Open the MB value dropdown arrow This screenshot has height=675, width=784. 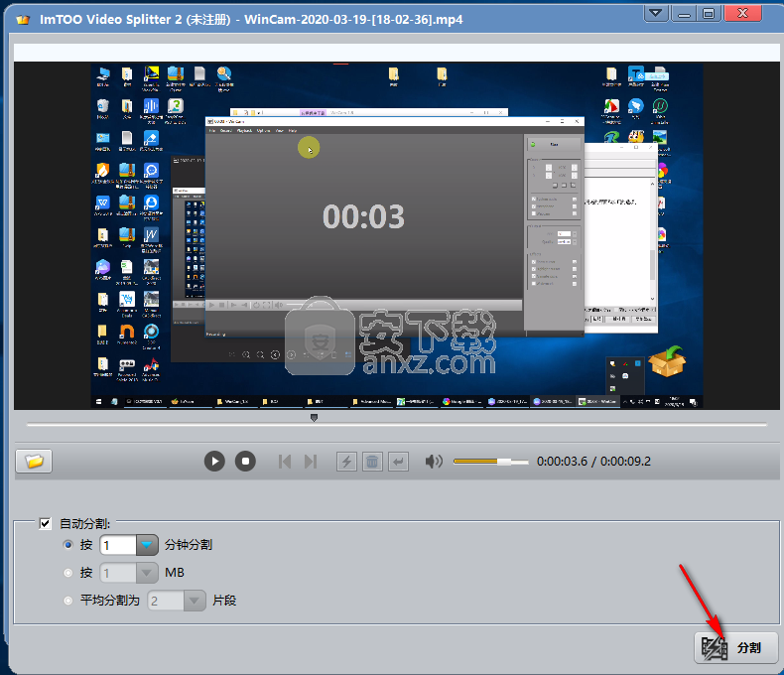(x=147, y=573)
